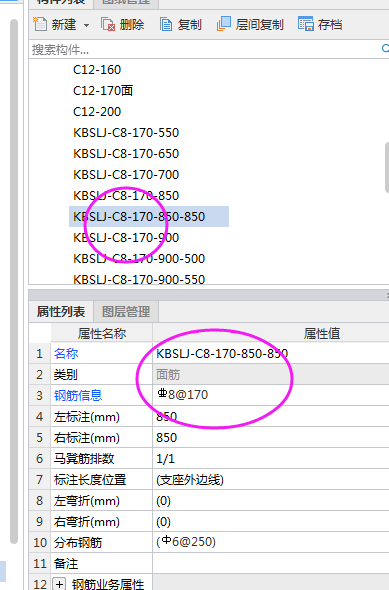Screen dimensions: 389x590
Task: Open the 新建 dropdown arrow
Action: pyautogui.click(x=87, y=25)
